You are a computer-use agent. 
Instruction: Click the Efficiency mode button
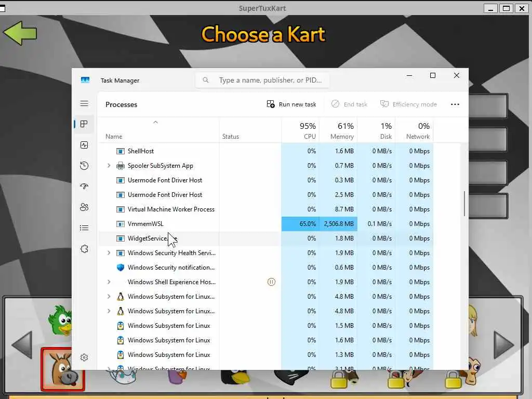point(408,104)
